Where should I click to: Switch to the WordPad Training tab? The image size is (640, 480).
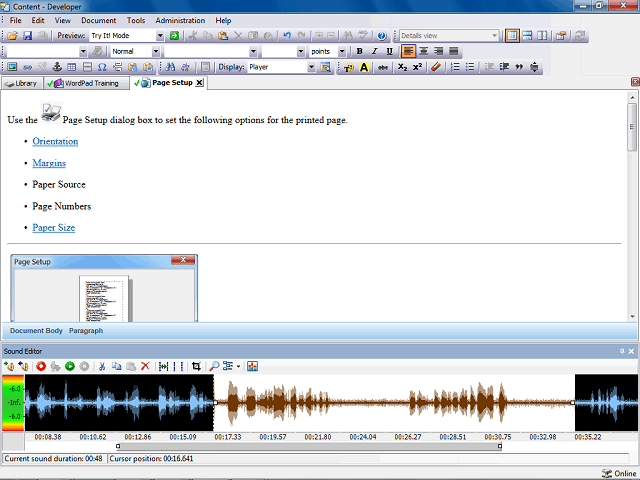tap(87, 83)
